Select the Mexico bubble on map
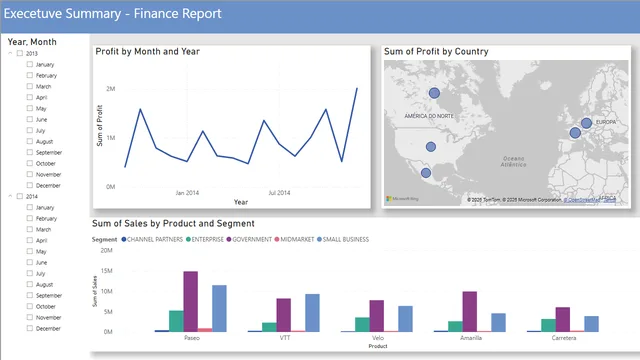The image size is (640, 360). [426, 173]
